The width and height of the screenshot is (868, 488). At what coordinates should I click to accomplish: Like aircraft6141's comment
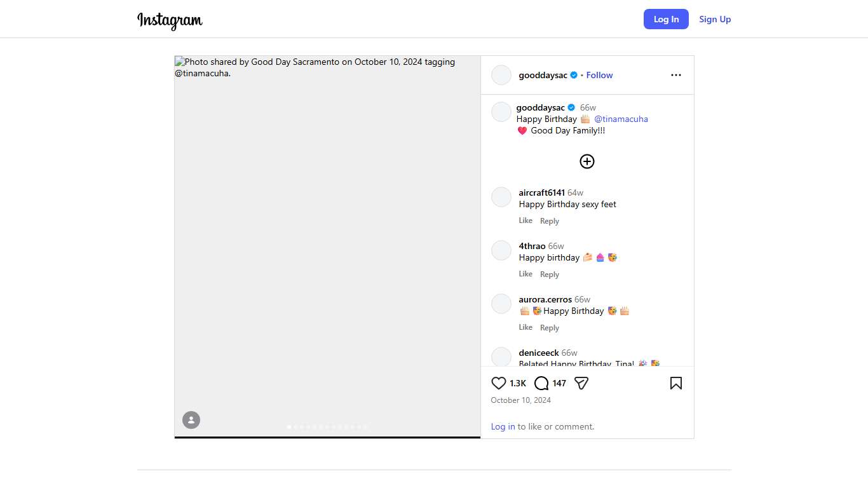pyautogui.click(x=526, y=220)
